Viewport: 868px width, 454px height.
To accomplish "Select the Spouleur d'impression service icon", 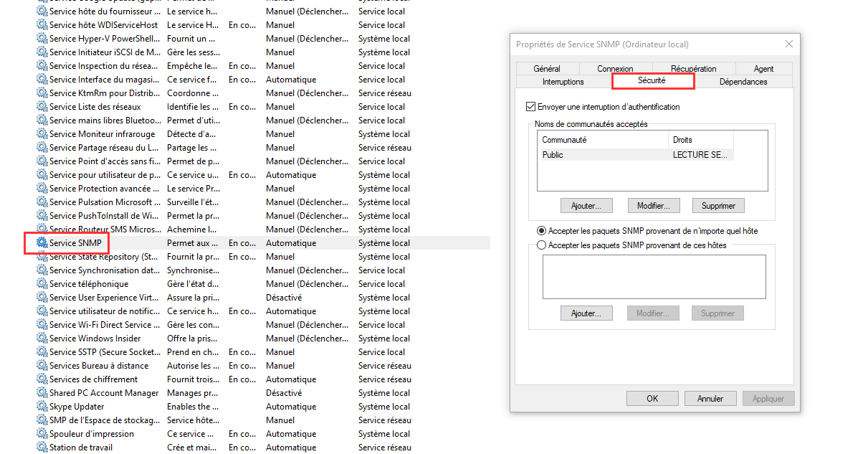I will pos(42,434).
